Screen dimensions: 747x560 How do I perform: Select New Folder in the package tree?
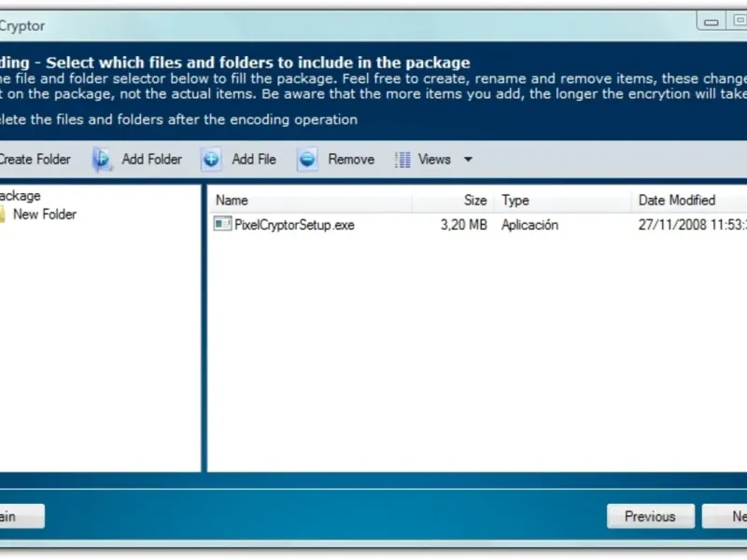tap(45, 215)
